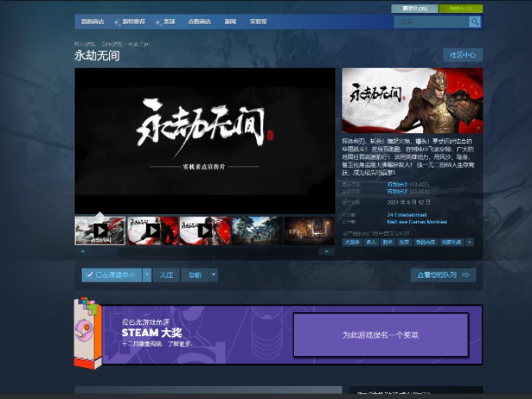Click the search magnifier icon

click(x=474, y=22)
